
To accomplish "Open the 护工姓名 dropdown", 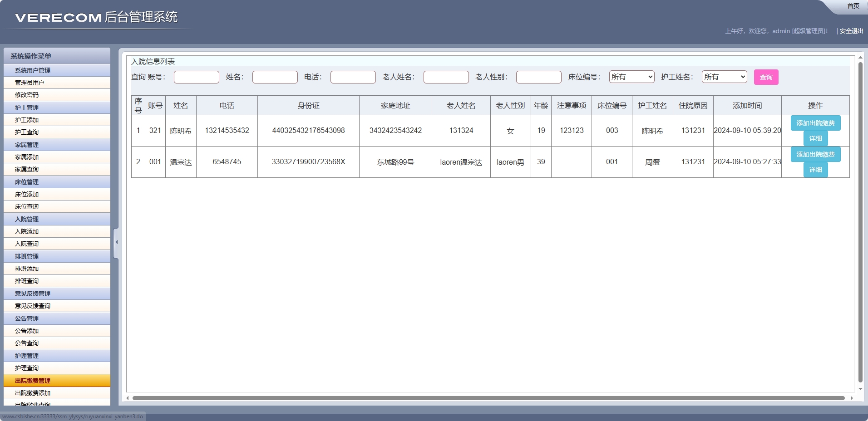I will pos(724,77).
